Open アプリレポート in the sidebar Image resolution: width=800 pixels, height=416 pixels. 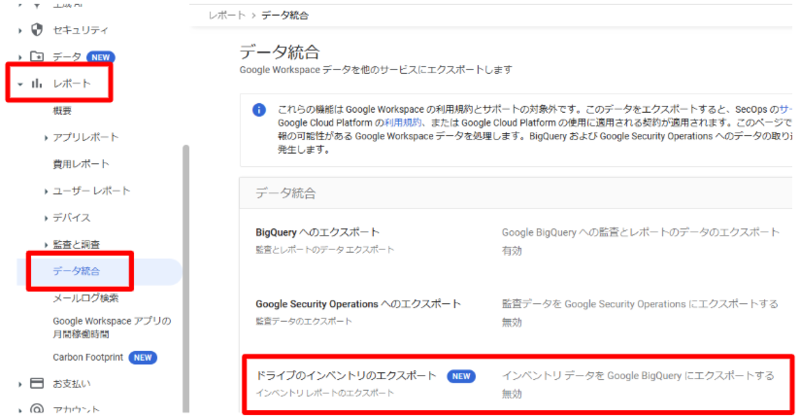(86, 137)
